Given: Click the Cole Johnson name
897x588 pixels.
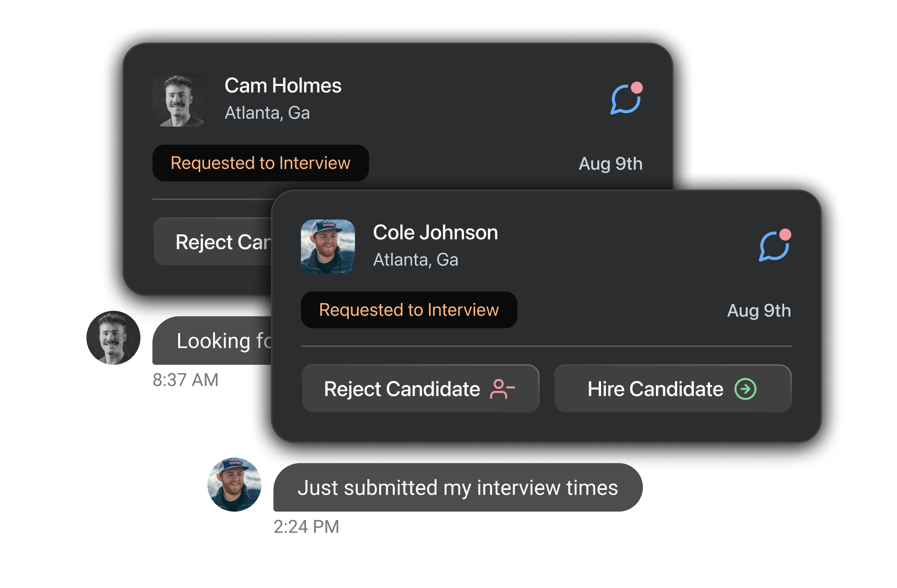Looking at the screenshot, I should 435,232.
